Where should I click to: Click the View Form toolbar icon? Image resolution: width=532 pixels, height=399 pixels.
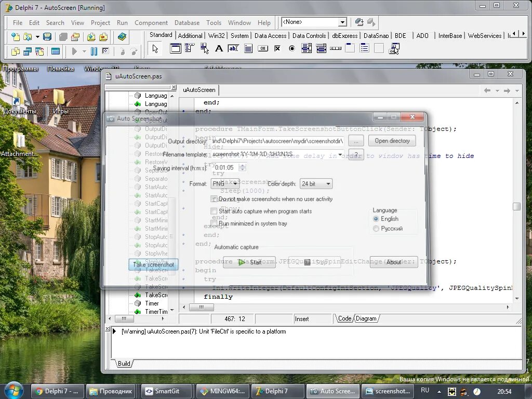pyautogui.click(x=28, y=51)
